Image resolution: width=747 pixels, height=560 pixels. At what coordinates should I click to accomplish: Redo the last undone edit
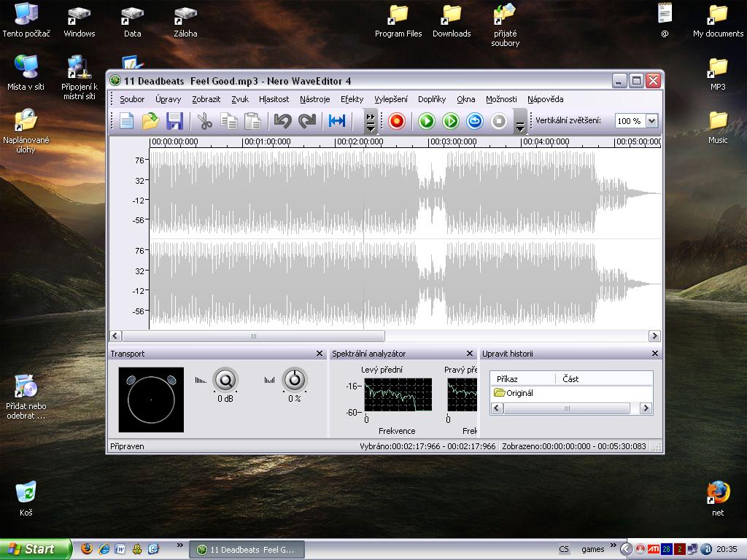click(x=307, y=121)
